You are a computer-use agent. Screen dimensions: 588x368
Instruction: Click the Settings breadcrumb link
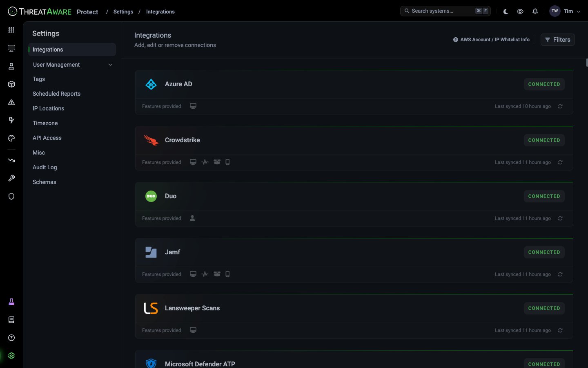pos(123,11)
